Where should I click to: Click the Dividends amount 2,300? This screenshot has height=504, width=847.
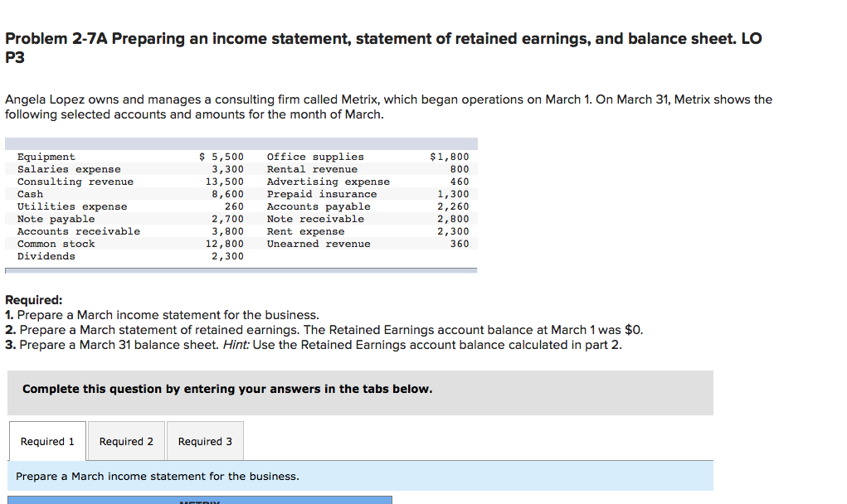(x=231, y=255)
